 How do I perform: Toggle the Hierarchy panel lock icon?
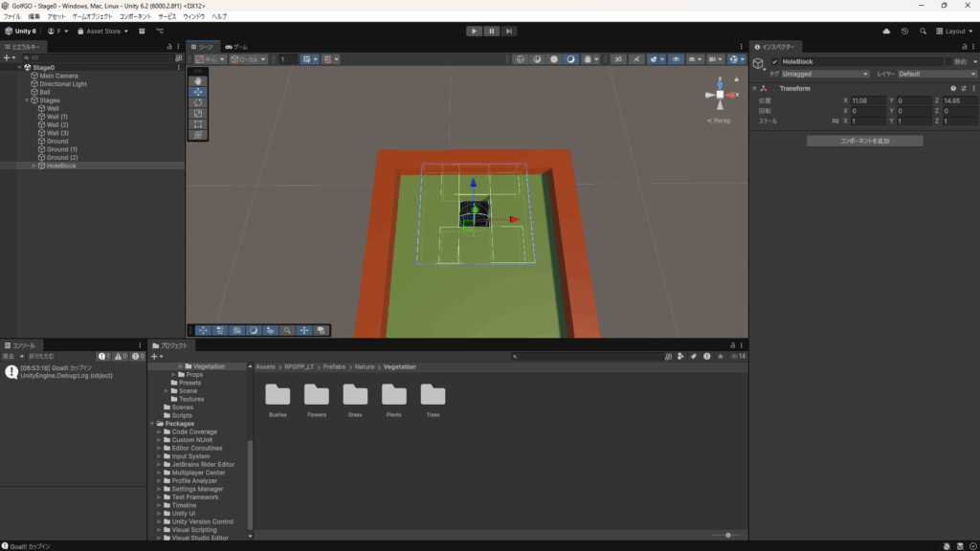tap(169, 46)
